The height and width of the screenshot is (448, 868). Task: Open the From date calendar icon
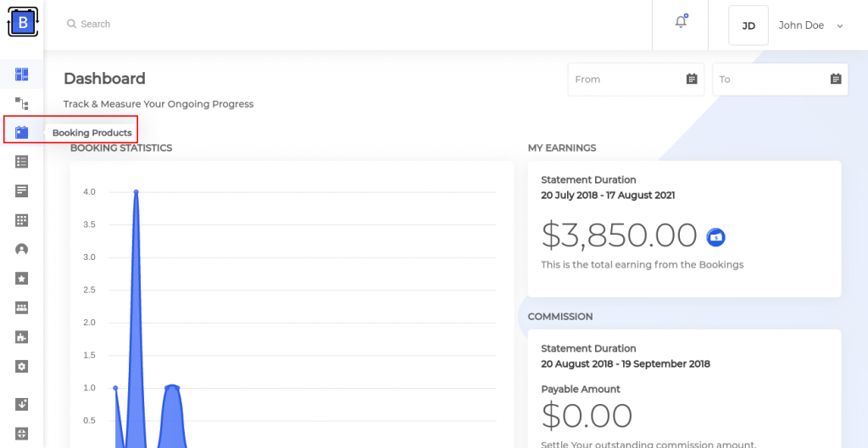click(692, 79)
